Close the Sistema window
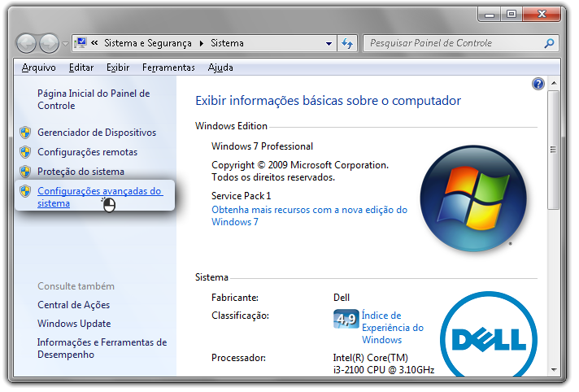The image size is (579, 392). [x=542, y=14]
